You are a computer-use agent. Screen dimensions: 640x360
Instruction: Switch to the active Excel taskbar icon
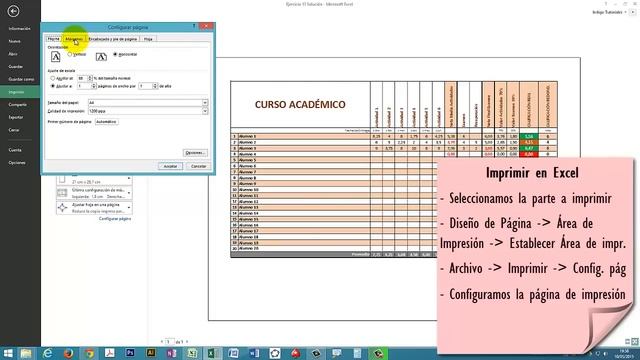pos(212,353)
